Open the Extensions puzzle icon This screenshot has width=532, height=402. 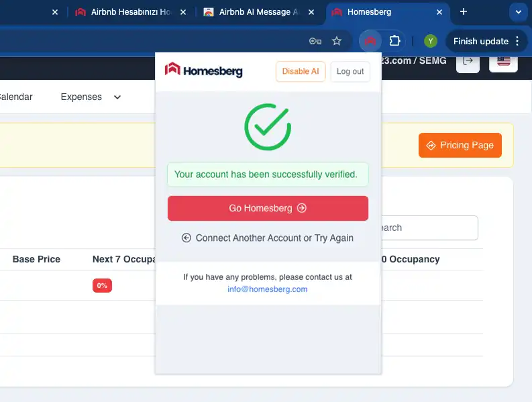395,41
